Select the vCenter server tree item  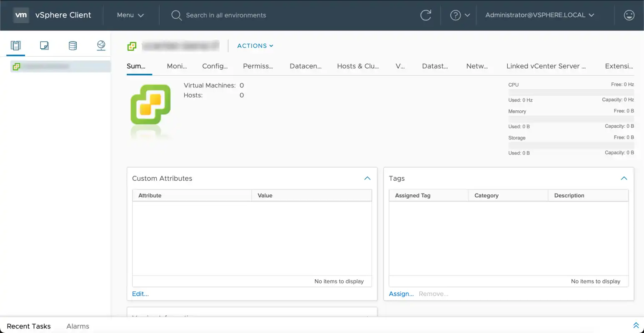point(60,66)
